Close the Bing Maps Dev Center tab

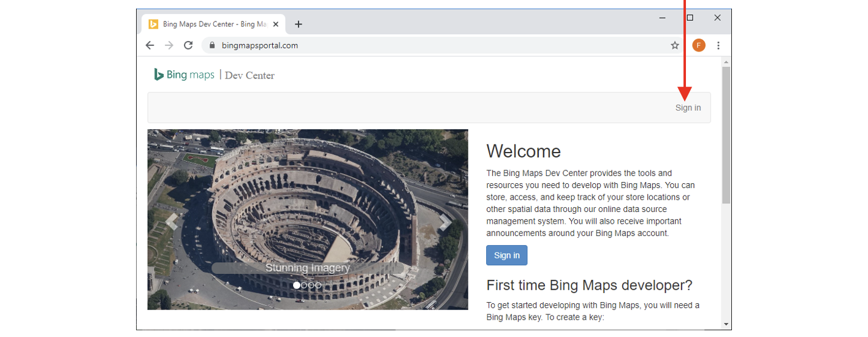pos(276,25)
